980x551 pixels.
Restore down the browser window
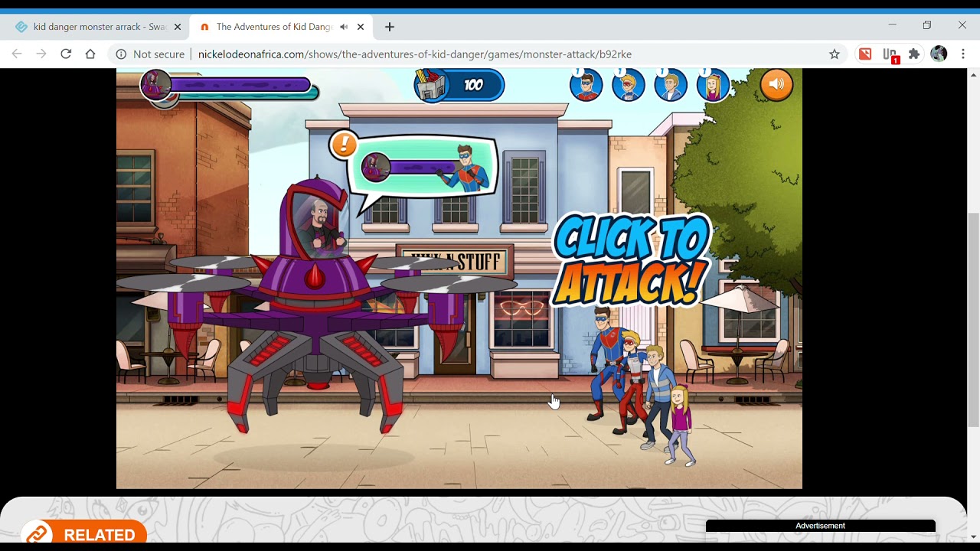pyautogui.click(x=927, y=25)
